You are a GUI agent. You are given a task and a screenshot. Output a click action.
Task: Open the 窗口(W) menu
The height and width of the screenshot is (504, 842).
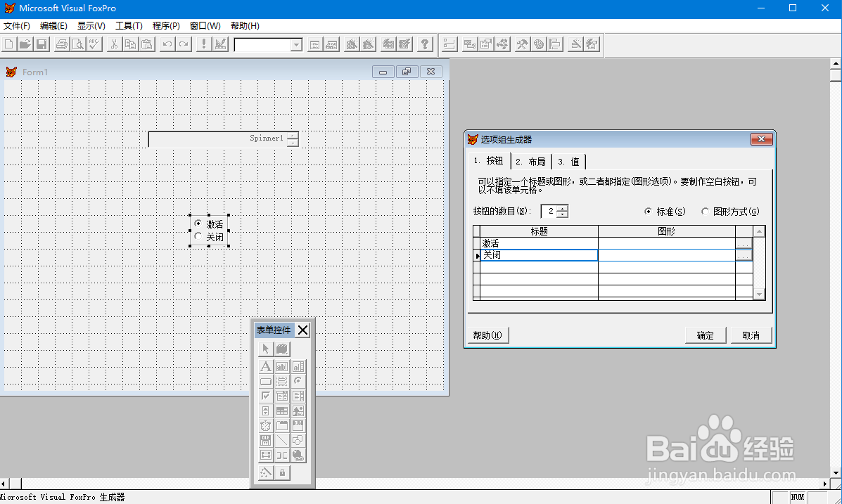point(205,26)
